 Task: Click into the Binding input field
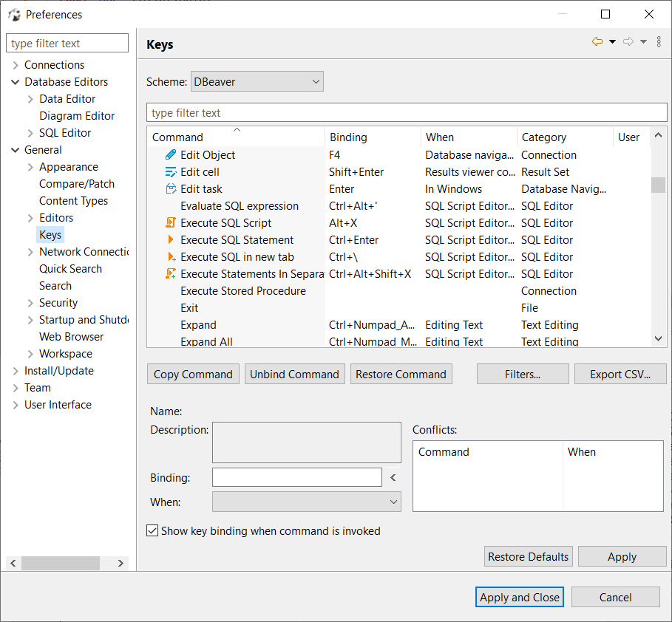coord(297,477)
